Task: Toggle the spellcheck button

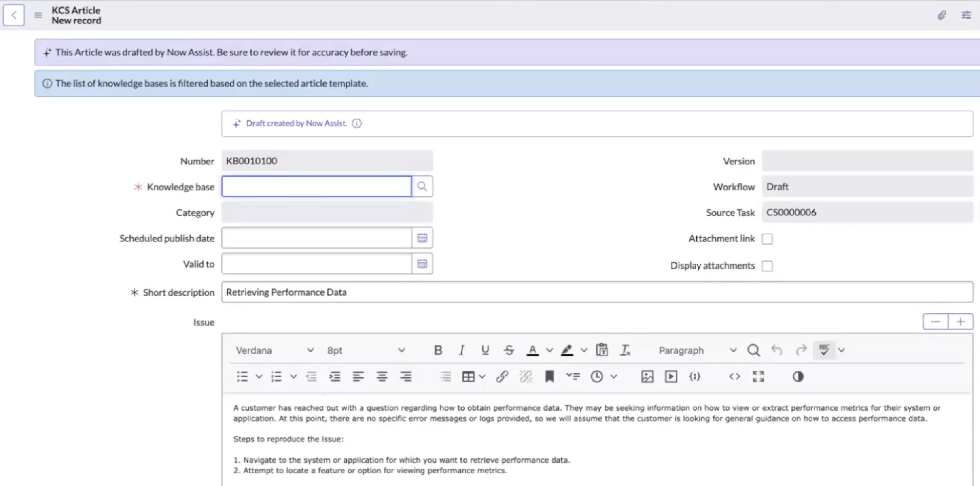Action: tap(824, 350)
